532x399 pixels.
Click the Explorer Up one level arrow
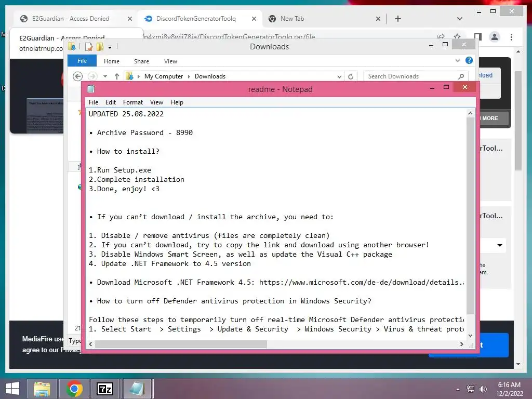tap(117, 76)
